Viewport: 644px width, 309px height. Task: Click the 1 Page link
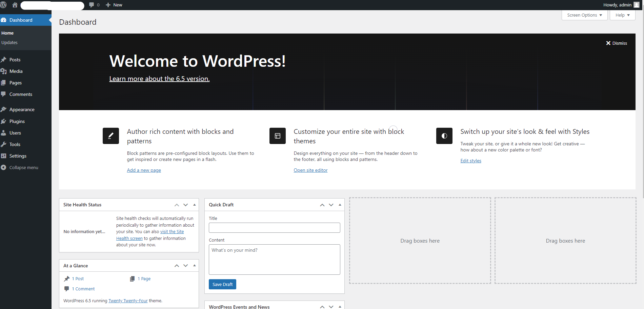pyautogui.click(x=144, y=279)
